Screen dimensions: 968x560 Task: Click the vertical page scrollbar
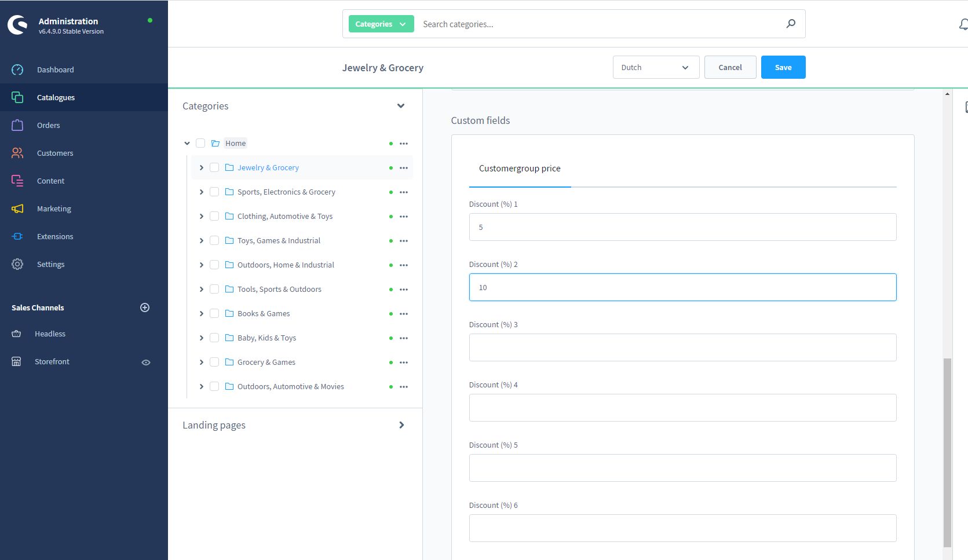(x=947, y=452)
